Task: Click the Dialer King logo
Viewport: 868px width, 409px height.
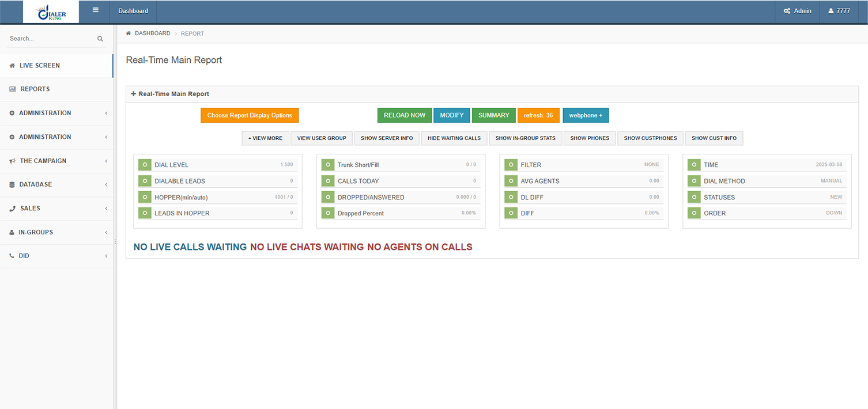Action: tap(51, 12)
